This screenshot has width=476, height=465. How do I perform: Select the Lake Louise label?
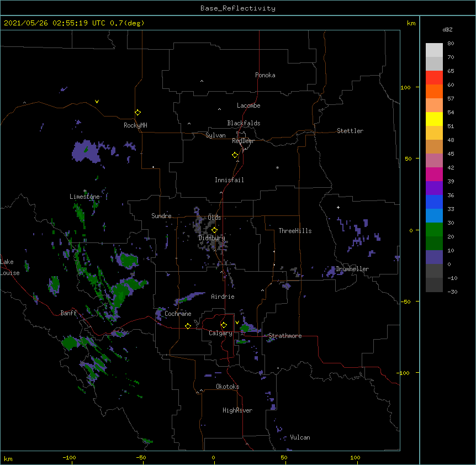tap(10, 267)
